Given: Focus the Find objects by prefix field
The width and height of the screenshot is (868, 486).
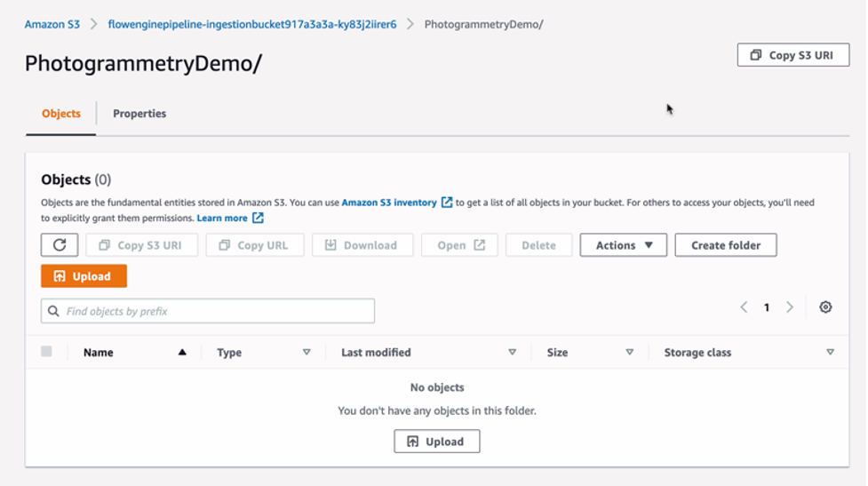Looking at the screenshot, I should tap(208, 311).
